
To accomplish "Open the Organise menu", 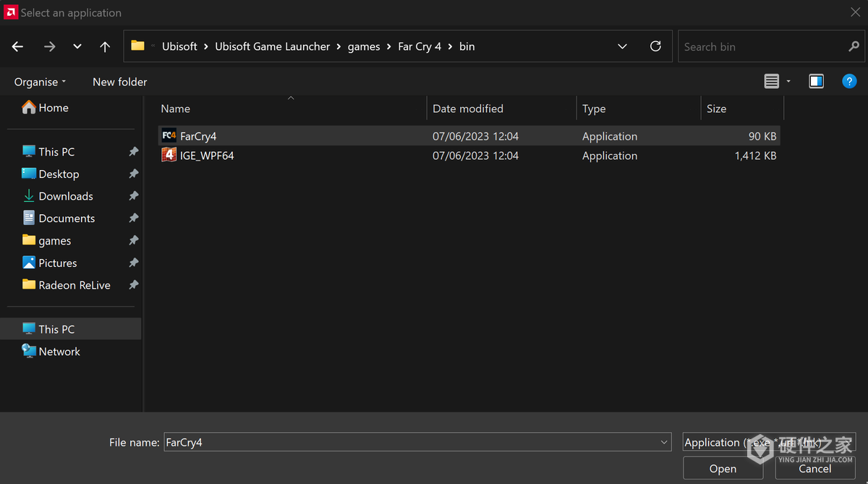I will [40, 82].
